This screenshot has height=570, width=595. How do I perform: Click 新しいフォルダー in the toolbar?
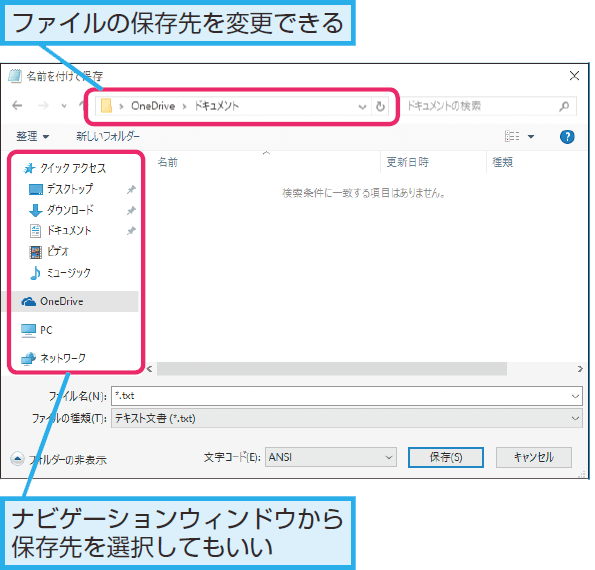coord(108,136)
